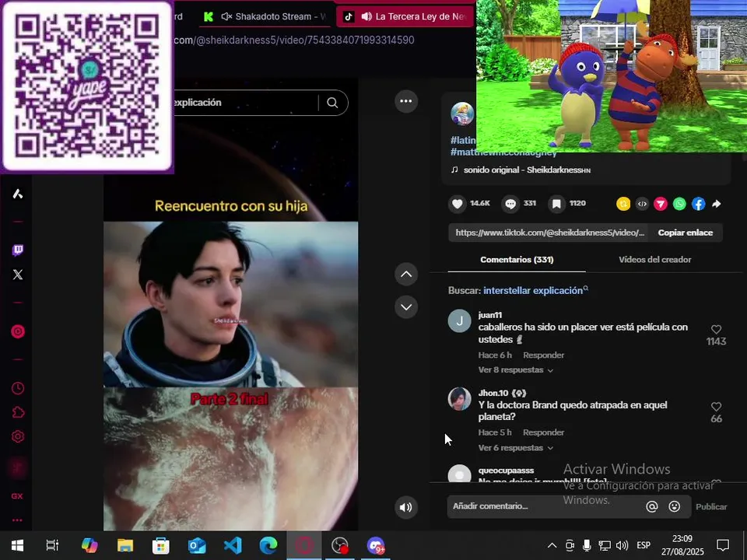The height and width of the screenshot is (560, 747).
Task: Click the video URL link field
Action: coord(549,233)
